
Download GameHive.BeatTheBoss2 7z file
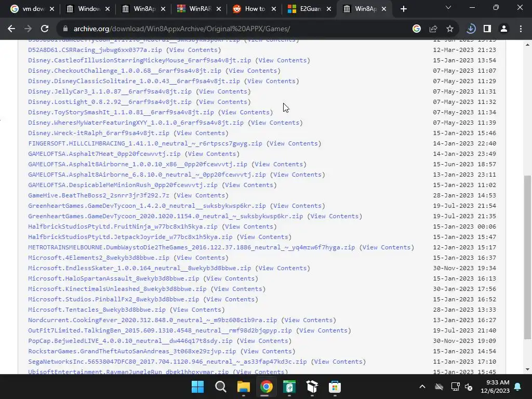tap(99, 195)
